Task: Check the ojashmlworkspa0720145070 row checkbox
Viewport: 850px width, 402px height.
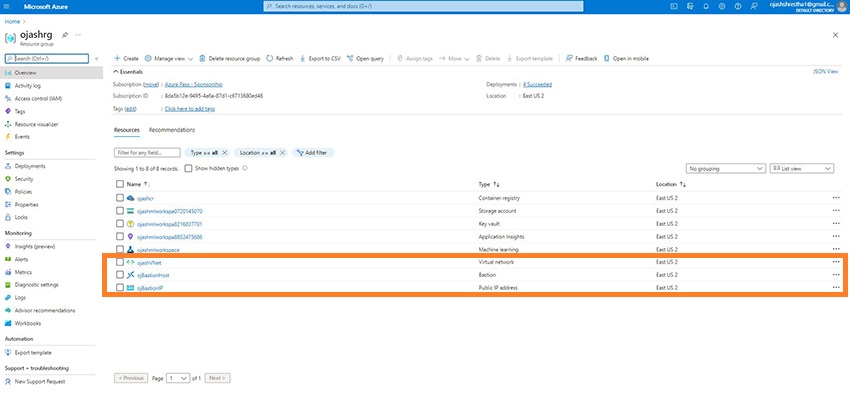Action: (120, 211)
